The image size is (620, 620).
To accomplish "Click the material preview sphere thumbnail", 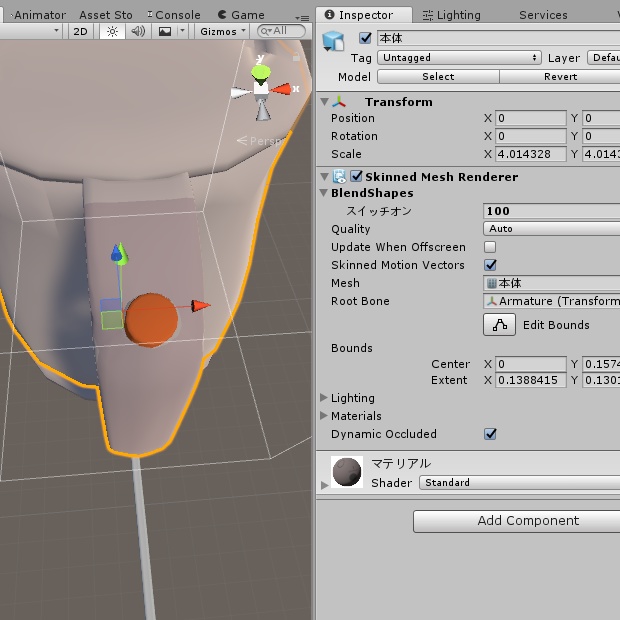I will point(347,472).
